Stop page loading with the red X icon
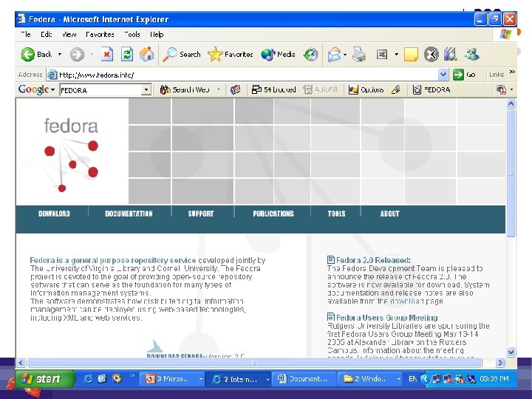Viewport: 532px width, 399px height. (107, 54)
